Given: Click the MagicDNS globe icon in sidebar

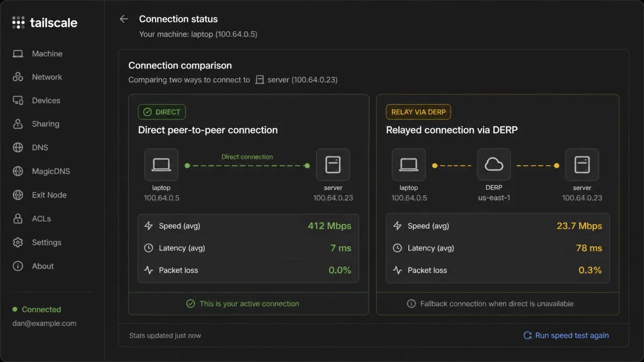Looking at the screenshot, I should 18,172.
